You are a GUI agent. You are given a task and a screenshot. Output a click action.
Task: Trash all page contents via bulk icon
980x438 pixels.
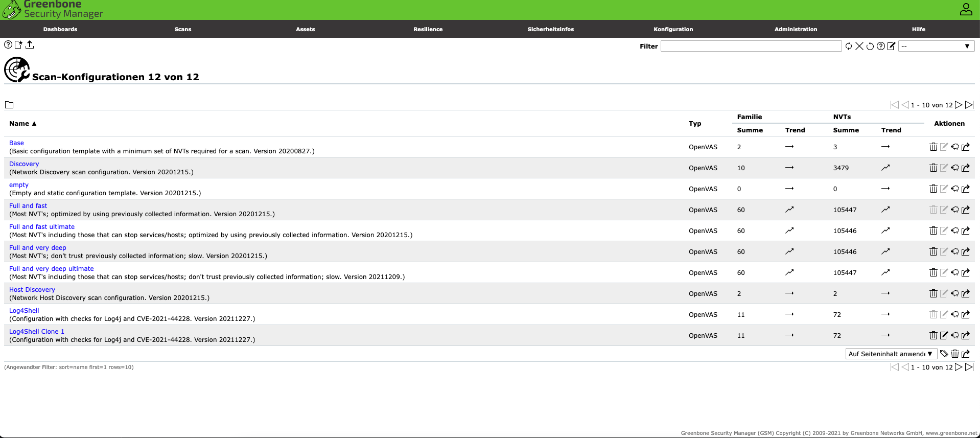(955, 354)
